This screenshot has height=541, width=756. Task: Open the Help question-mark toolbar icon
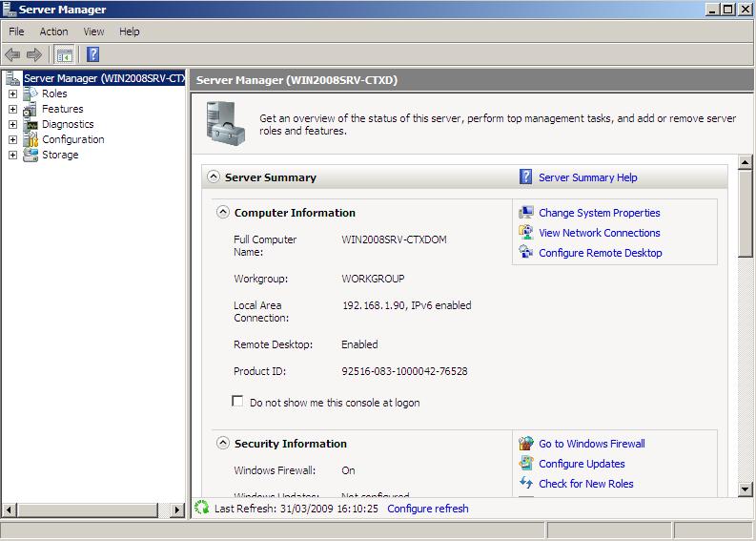(92, 54)
